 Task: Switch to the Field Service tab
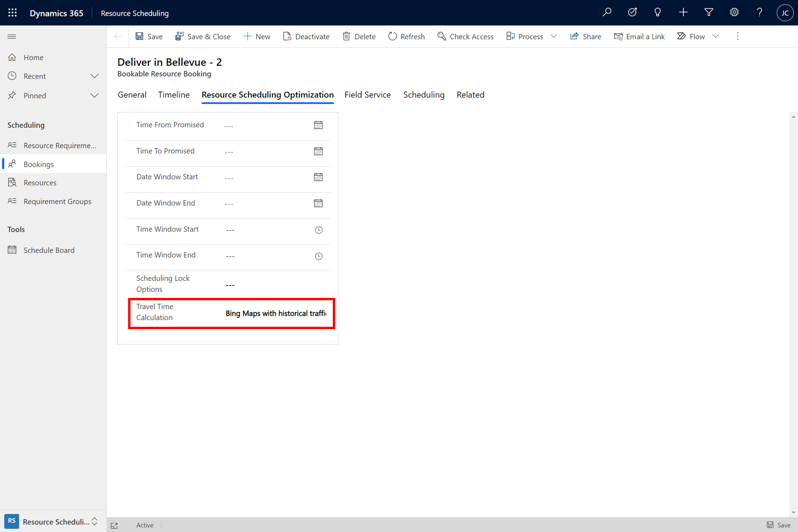click(367, 95)
